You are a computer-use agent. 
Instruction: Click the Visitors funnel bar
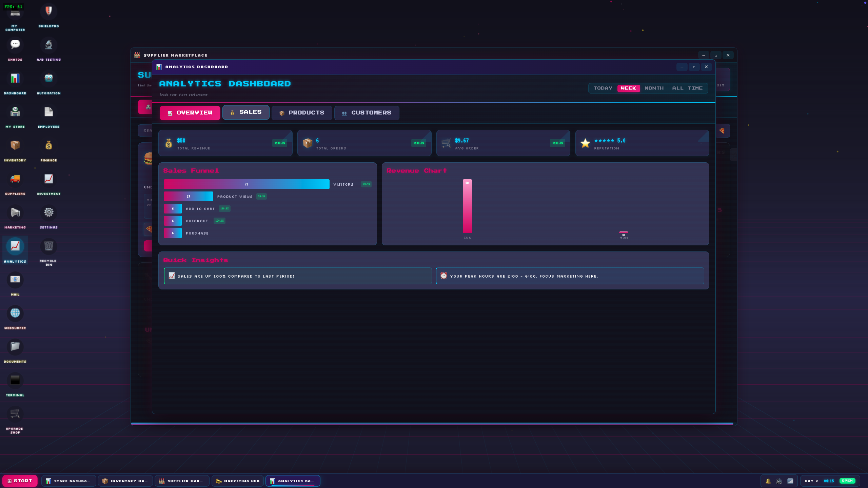[x=246, y=184]
